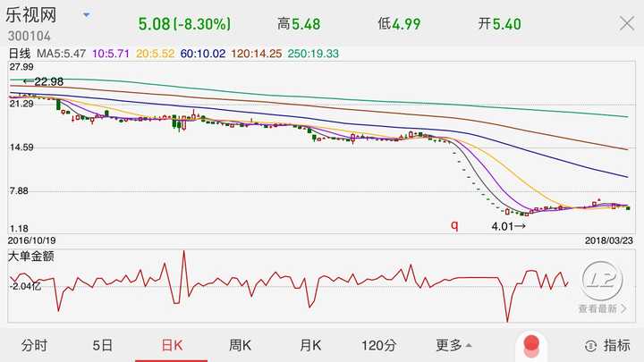Tap the red q marker on chart
This screenshot has width=644, height=362.
454,225
